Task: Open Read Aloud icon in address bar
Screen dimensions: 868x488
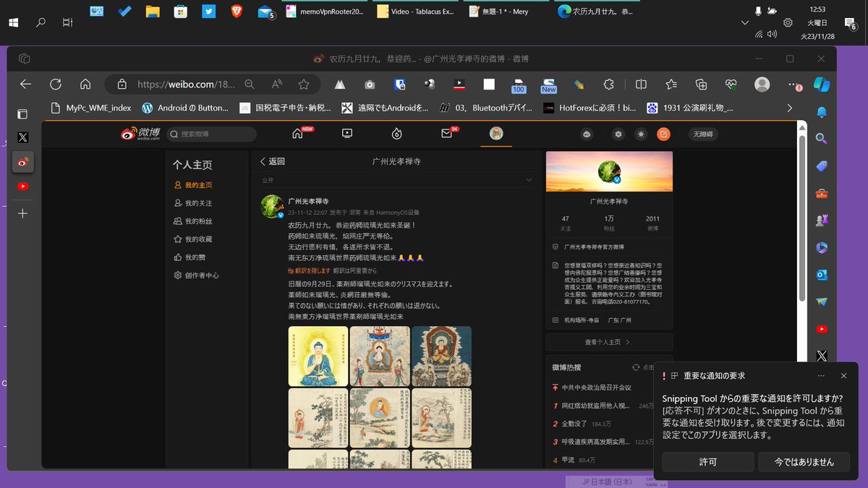Action: (x=277, y=84)
